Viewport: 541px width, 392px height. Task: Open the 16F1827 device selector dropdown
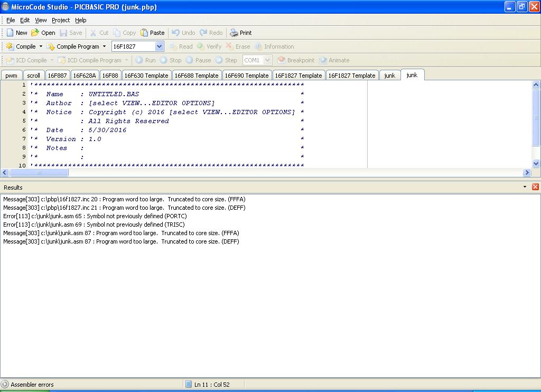pos(159,46)
